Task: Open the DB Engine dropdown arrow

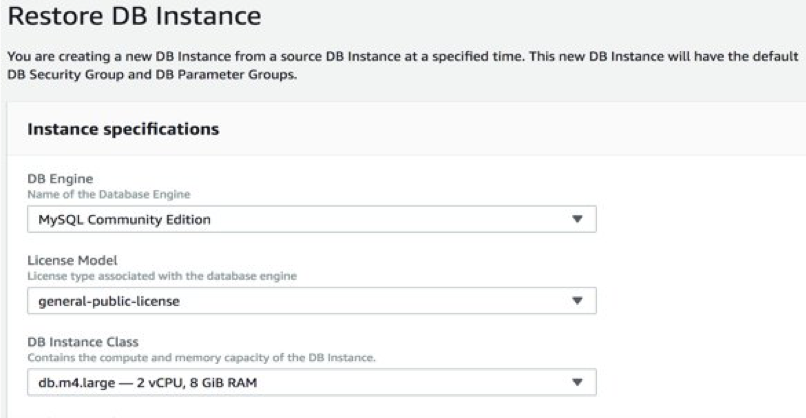Action: 576,219
